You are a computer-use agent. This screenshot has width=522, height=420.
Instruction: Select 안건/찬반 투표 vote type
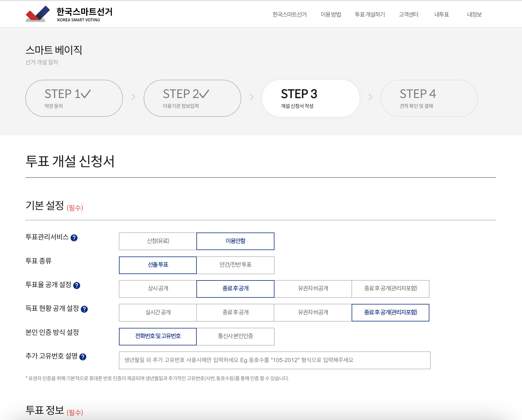[x=236, y=265]
